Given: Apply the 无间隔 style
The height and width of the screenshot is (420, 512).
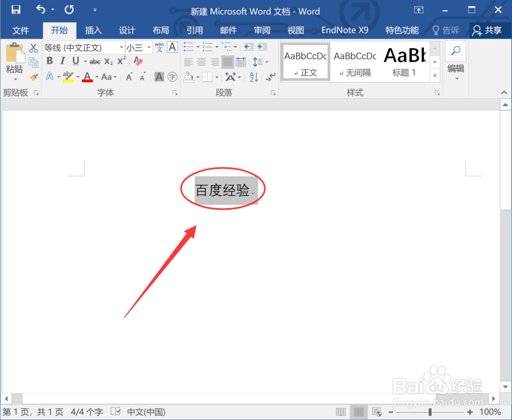Looking at the screenshot, I should (355, 62).
